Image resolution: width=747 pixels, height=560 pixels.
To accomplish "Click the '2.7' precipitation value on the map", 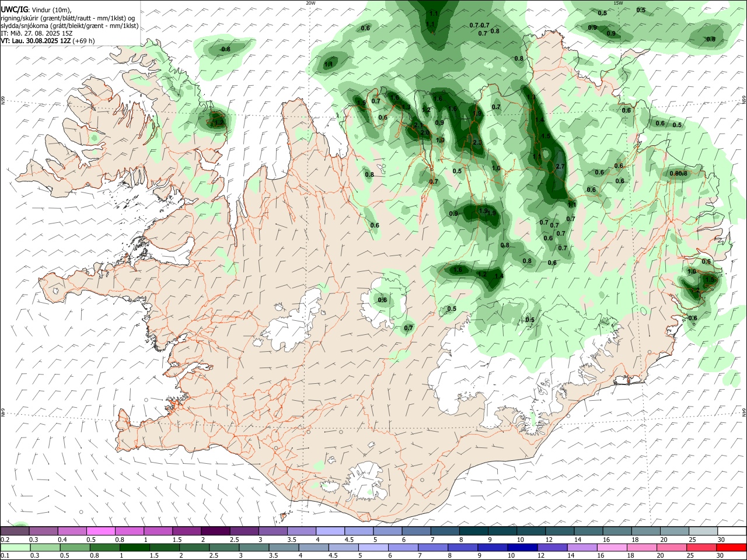I will (561, 166).
